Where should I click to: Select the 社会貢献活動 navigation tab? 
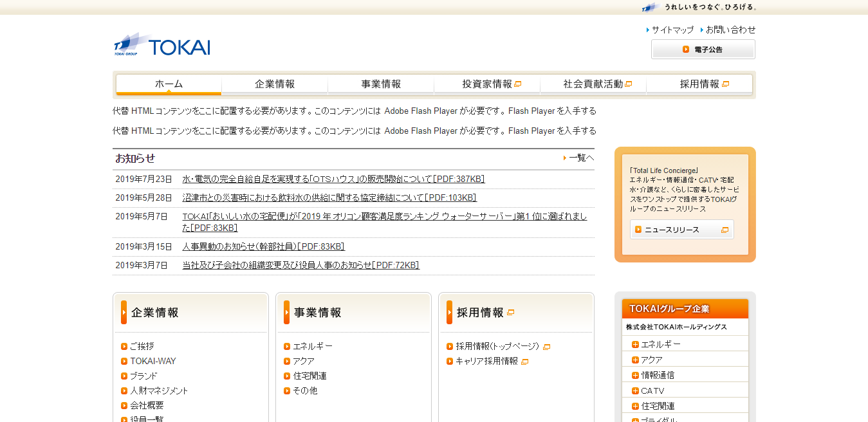pyautogui.click(x=593, y=84)
